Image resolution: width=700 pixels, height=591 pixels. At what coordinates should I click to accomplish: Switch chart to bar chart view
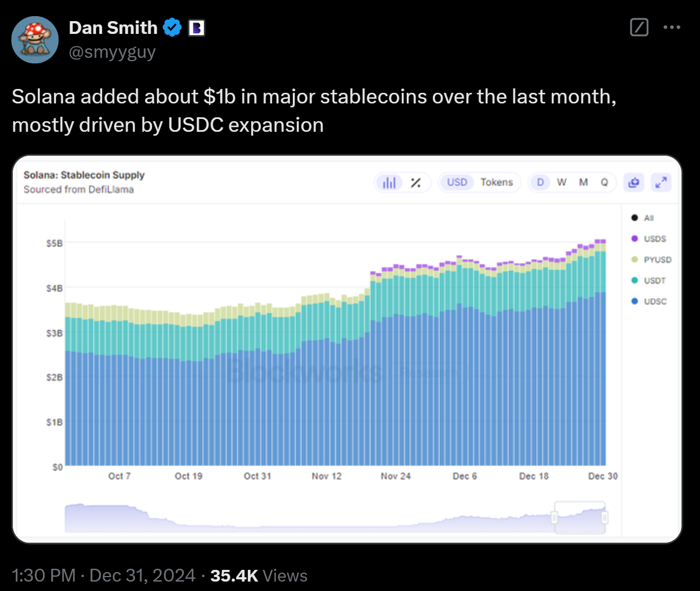[x=389, y=182]
